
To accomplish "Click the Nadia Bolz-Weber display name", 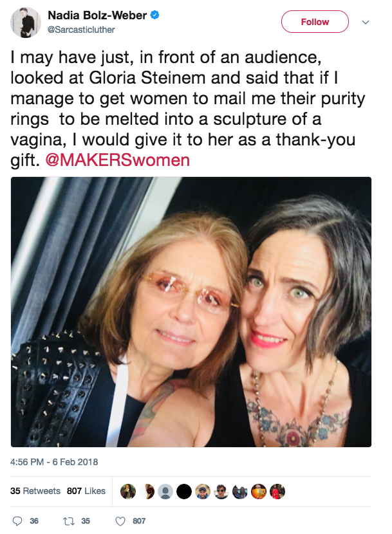I will (x=97, y=15).
